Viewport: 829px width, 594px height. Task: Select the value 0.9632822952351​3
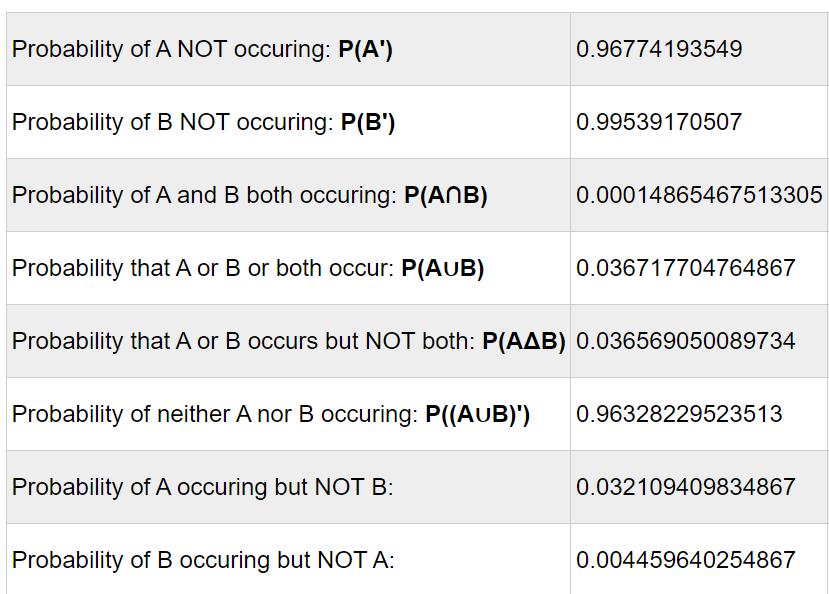679,414
